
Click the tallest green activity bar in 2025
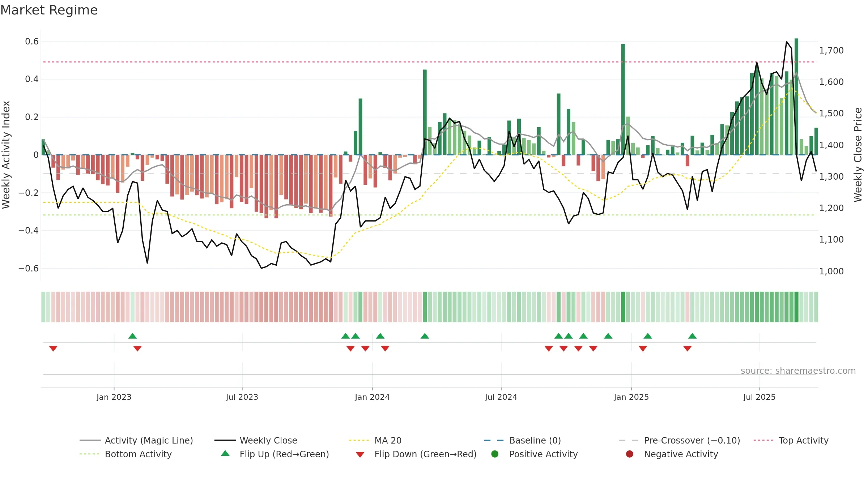(796, 97)
